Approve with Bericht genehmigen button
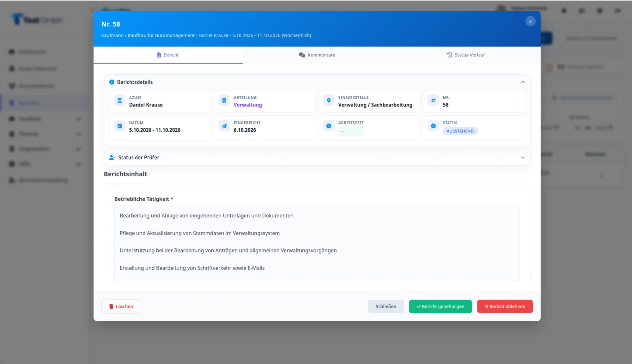 [x=440, y=306]
